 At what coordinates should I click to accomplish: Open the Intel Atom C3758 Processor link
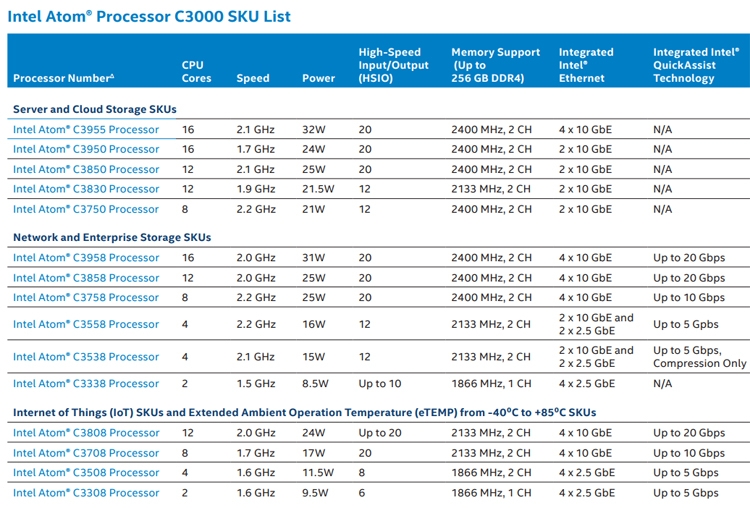(86, 298)
